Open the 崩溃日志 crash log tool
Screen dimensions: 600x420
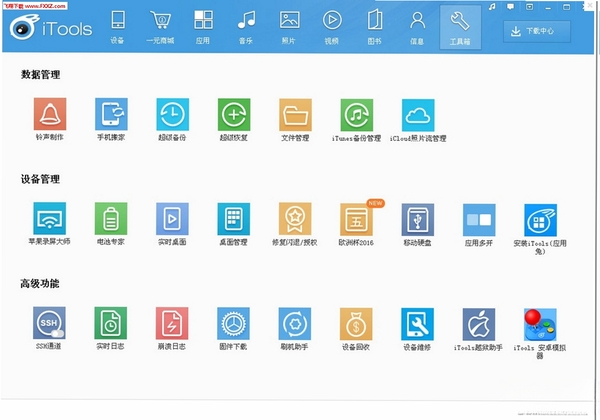click(172, 323)
